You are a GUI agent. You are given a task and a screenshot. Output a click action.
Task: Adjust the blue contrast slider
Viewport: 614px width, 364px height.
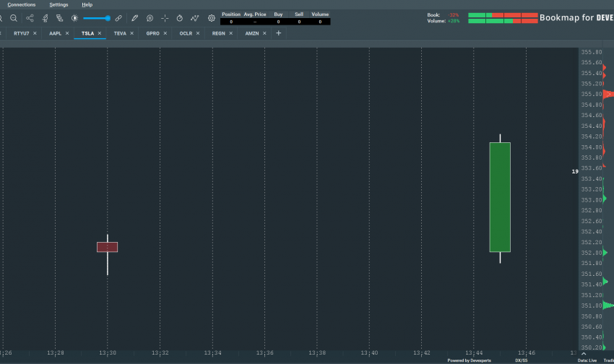(x=97, y=18)
